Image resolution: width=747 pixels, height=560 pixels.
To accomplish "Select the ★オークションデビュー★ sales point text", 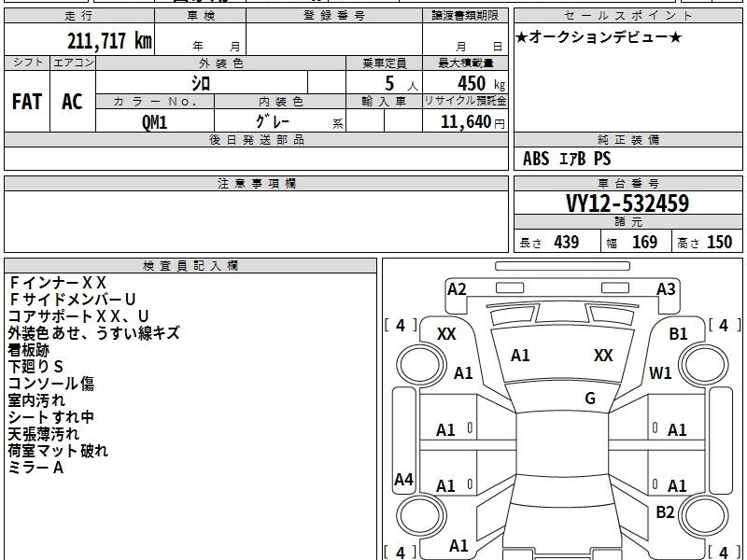I will coord(599,37).
